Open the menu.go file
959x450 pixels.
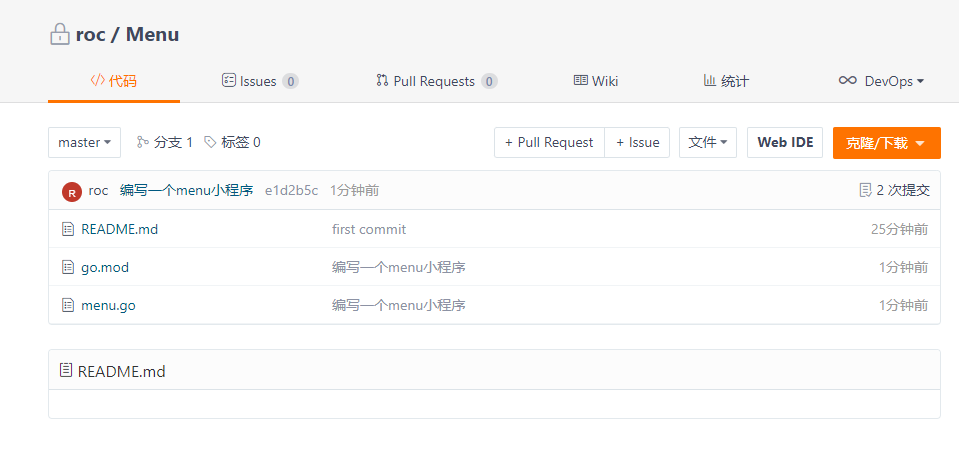[x=108, y=305]
